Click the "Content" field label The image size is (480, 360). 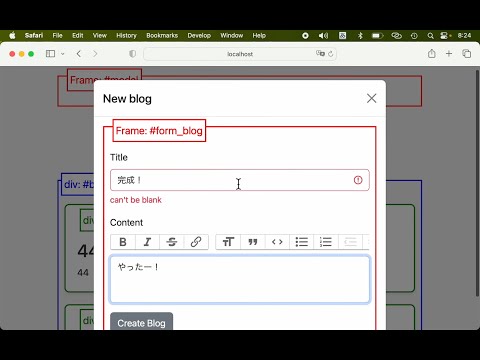(x=126, y=223)
